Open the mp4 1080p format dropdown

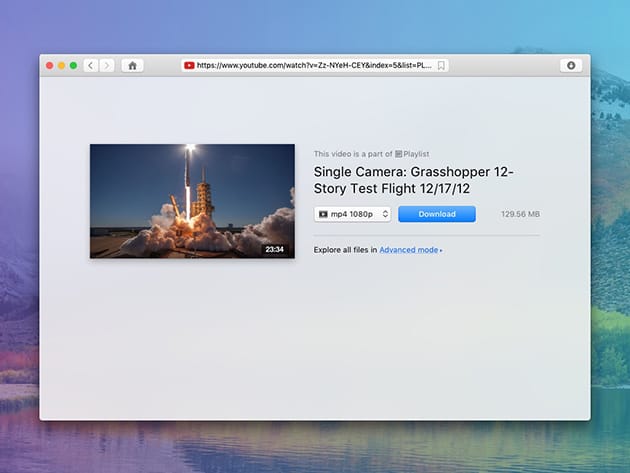[352, 214]
